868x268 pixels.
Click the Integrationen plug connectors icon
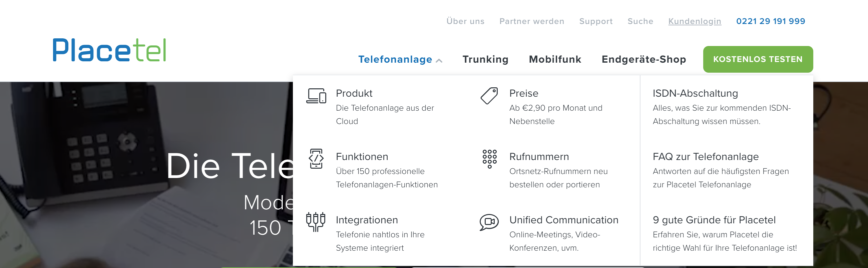click(x=315, y=222)
